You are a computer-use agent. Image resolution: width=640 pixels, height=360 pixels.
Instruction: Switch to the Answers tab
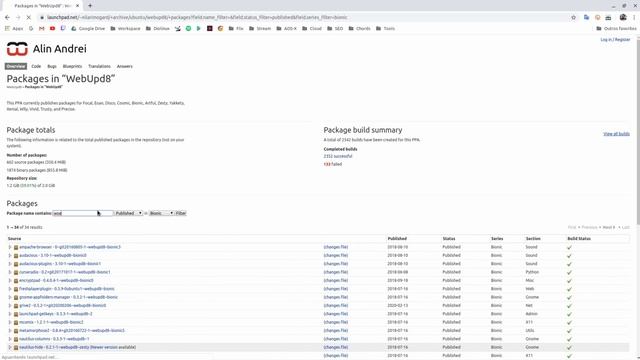click(x=124, y=66)
